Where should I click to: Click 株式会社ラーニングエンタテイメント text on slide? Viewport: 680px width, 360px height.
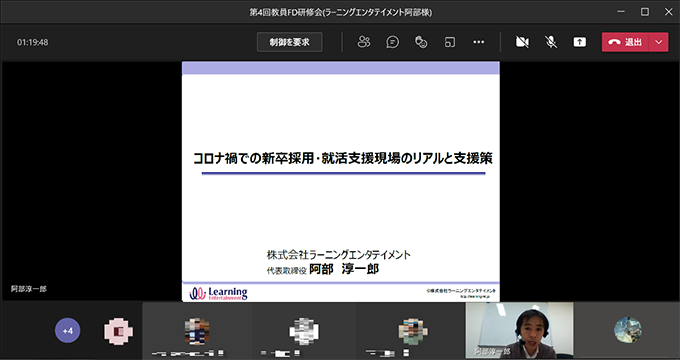338,255
